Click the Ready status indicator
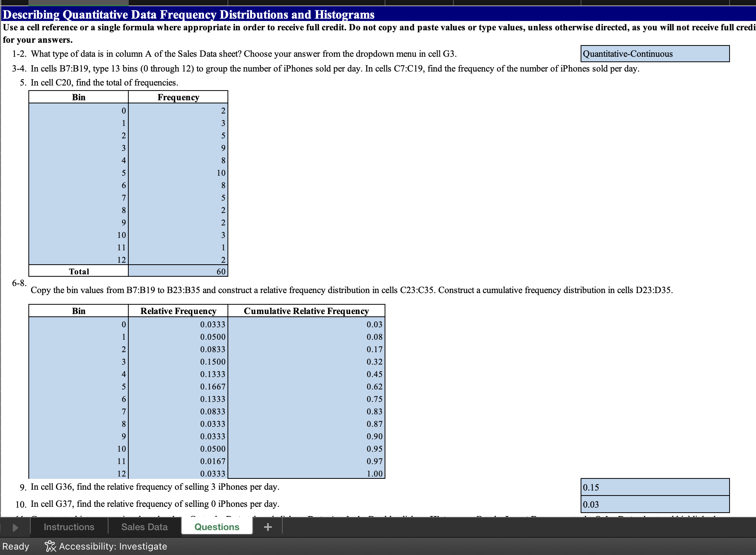Screen dimensions: 756x555 click(x=16, y=546)
